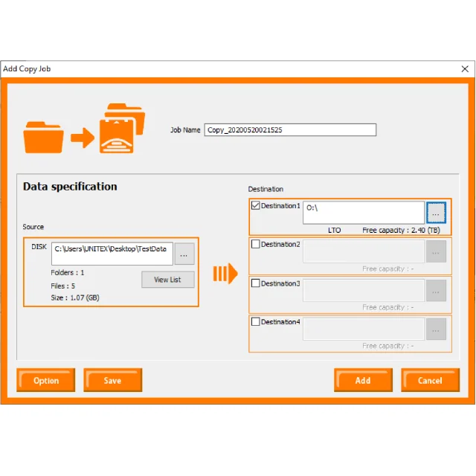The image size is (476, 476).
Task: Click the Destination2 browse button
Action: pos(436,252)
